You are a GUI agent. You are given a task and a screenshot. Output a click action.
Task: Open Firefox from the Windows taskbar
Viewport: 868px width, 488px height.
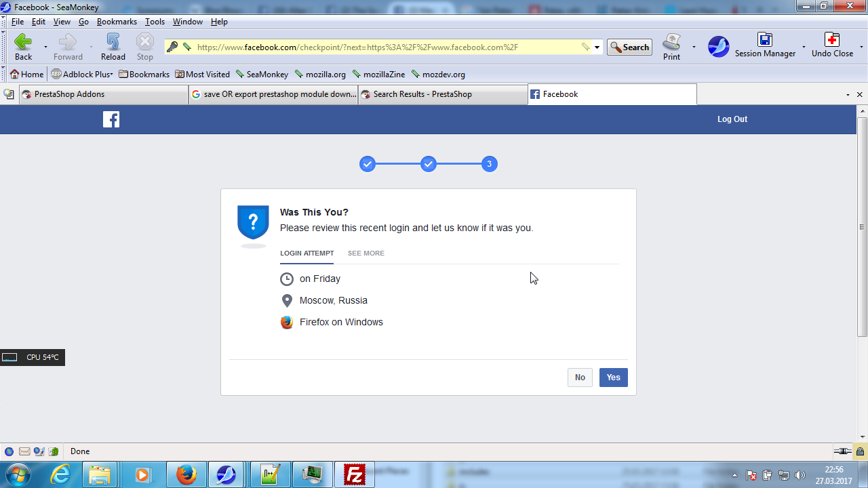[186, 474]
